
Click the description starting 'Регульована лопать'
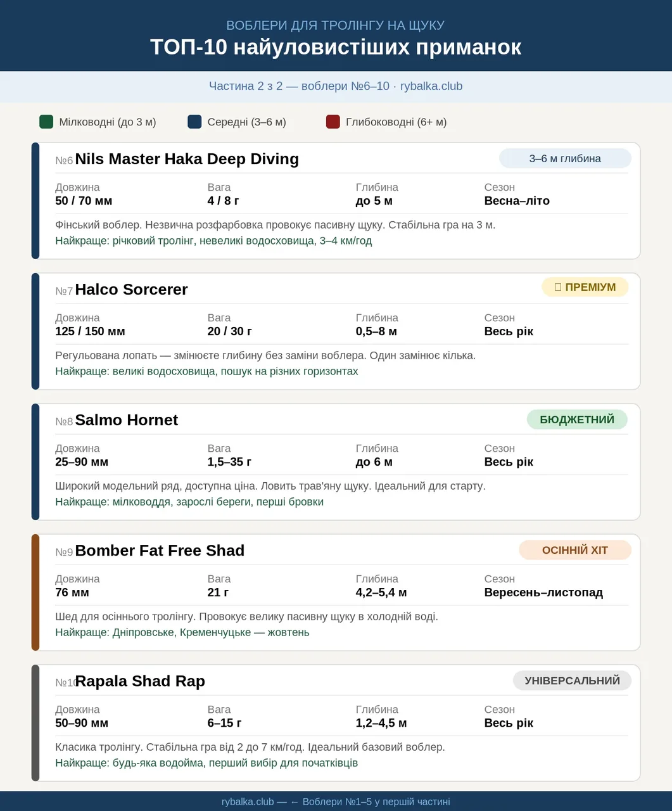[x=265, y=355]
